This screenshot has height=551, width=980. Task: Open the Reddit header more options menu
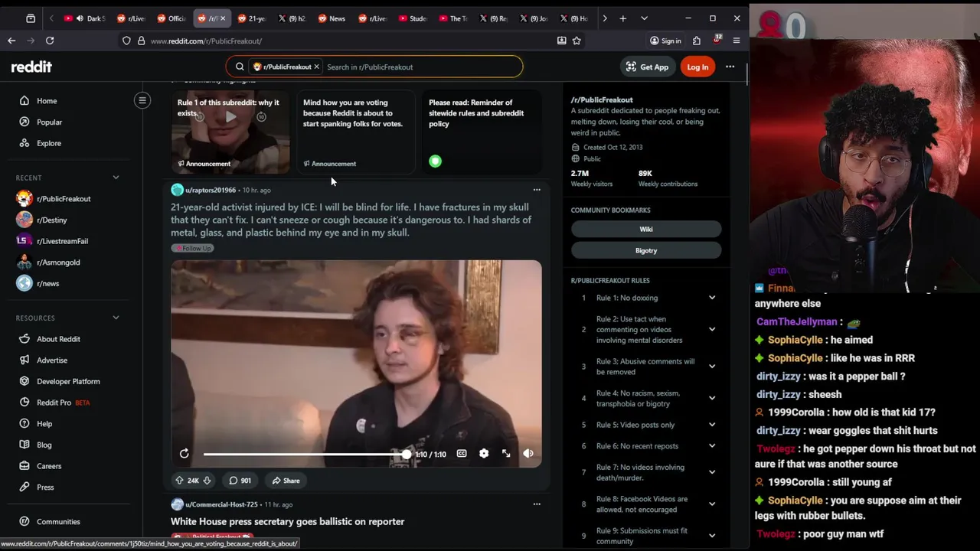pyautogui.click(x=730, y=67)
